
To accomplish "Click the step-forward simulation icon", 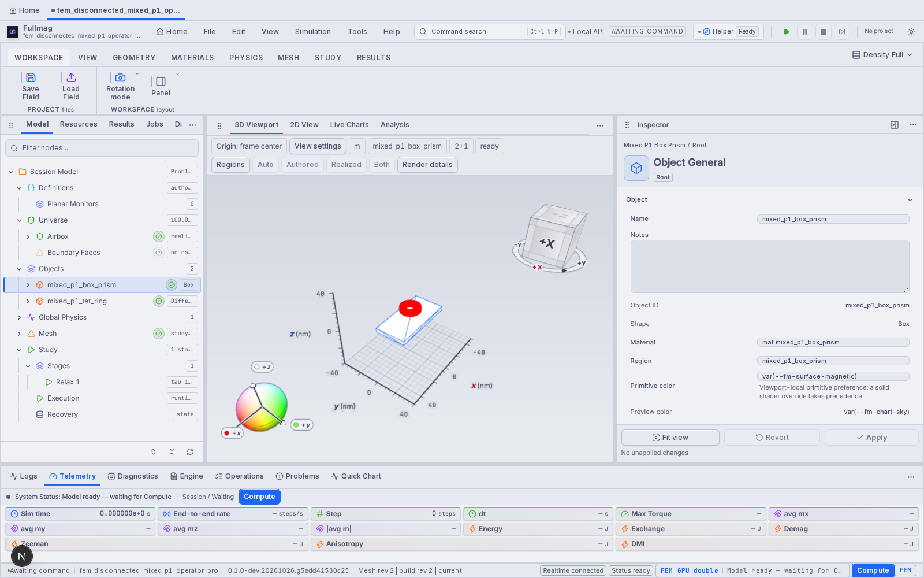I will click(842, 32).
